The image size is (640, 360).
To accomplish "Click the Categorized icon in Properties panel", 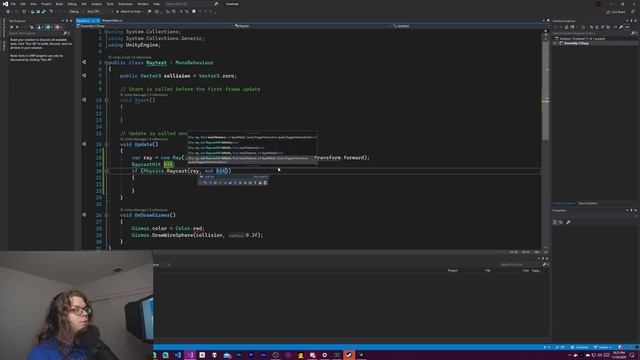I will (x=555, y=222).
